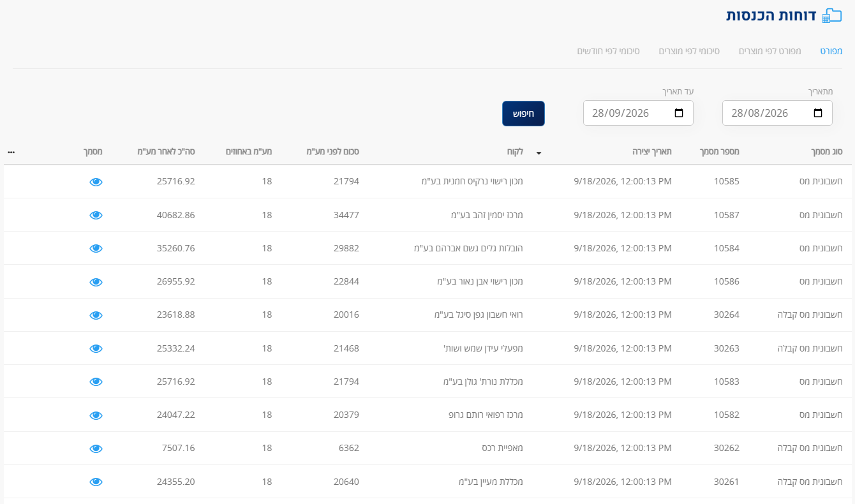Screen dimensions: 855x504
Task: Sort by סה"כ לאחר מע"מ column header
Action: 167,152
